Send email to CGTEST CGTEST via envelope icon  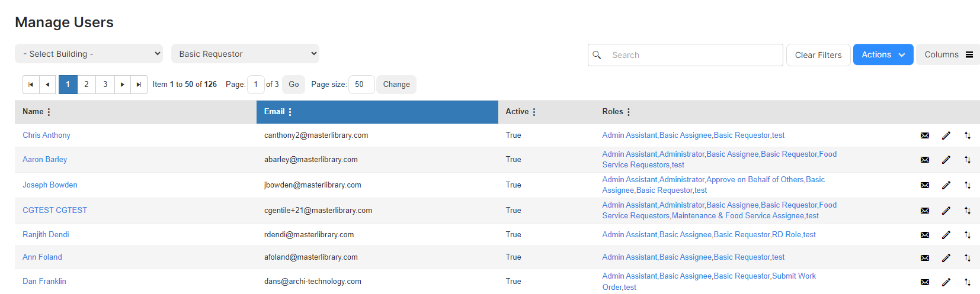(925, 211)
